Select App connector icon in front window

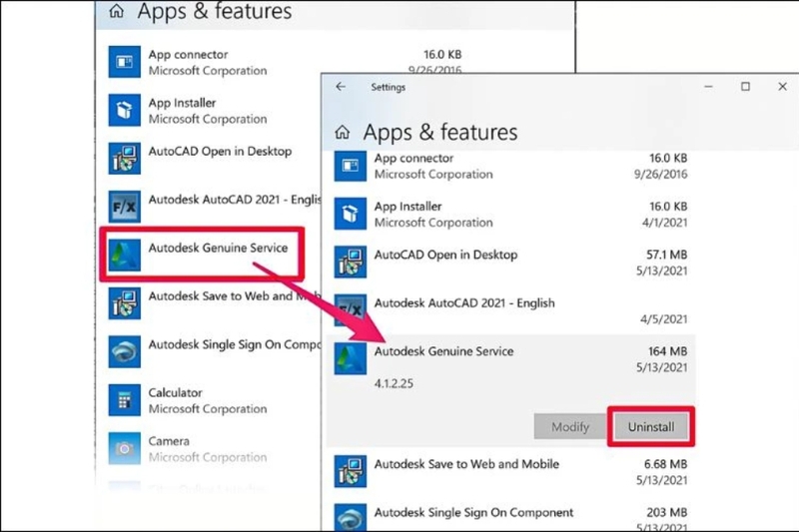351,166
